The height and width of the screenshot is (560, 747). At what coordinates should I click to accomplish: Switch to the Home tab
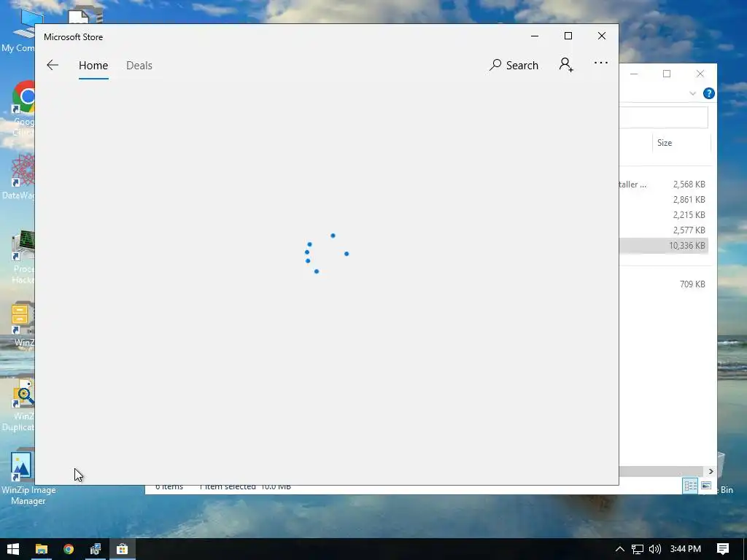pos(93,65)
